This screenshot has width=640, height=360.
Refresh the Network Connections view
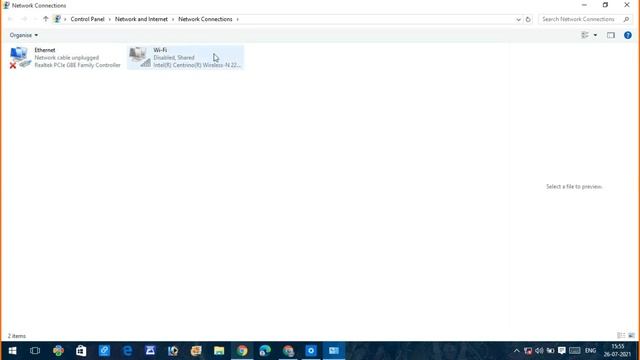(x=528, y=19)
